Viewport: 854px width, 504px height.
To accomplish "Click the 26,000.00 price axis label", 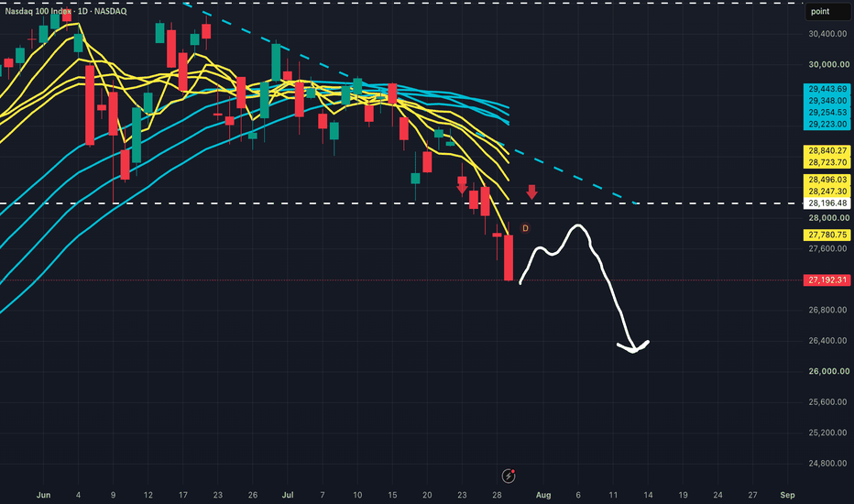I will click(827, 371).
